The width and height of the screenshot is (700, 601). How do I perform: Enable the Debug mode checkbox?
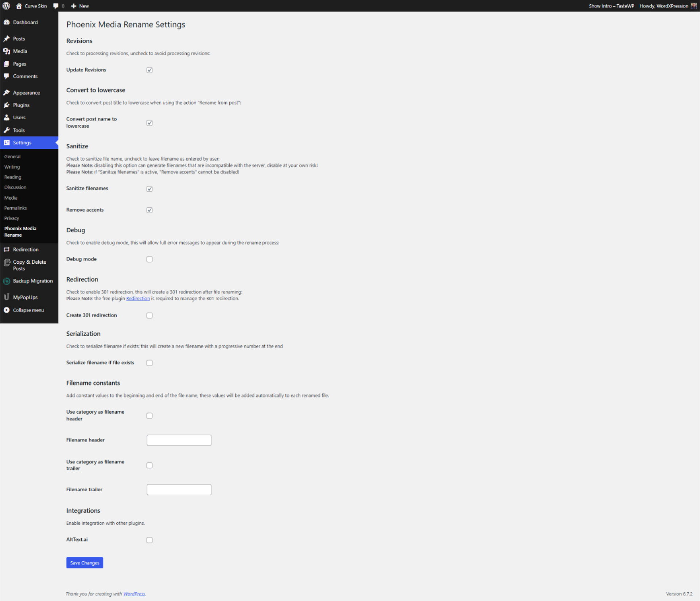coord(150,259)
